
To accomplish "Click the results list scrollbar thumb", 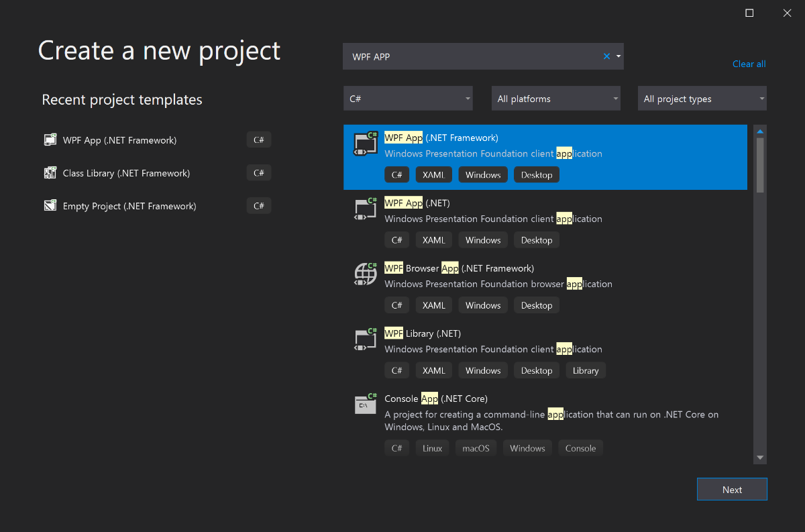I will [x=760, y=165].
